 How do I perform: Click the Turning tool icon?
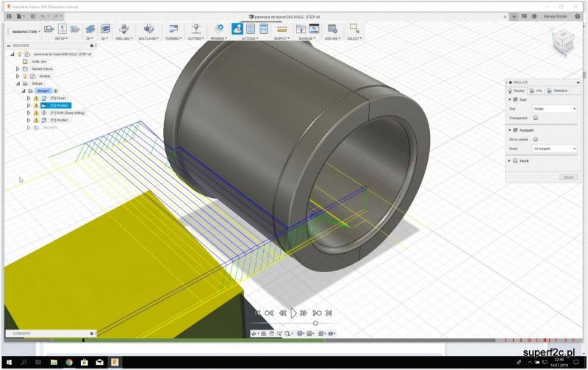(173, 29)
